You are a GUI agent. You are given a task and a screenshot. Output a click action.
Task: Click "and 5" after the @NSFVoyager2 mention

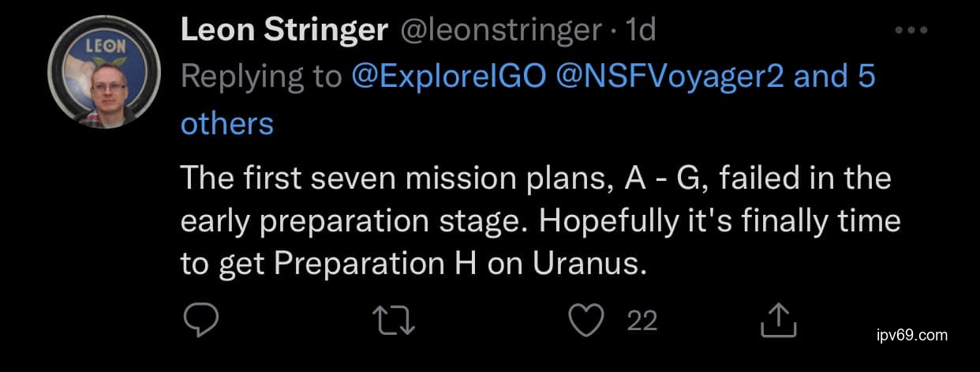[x=834, y=77]
